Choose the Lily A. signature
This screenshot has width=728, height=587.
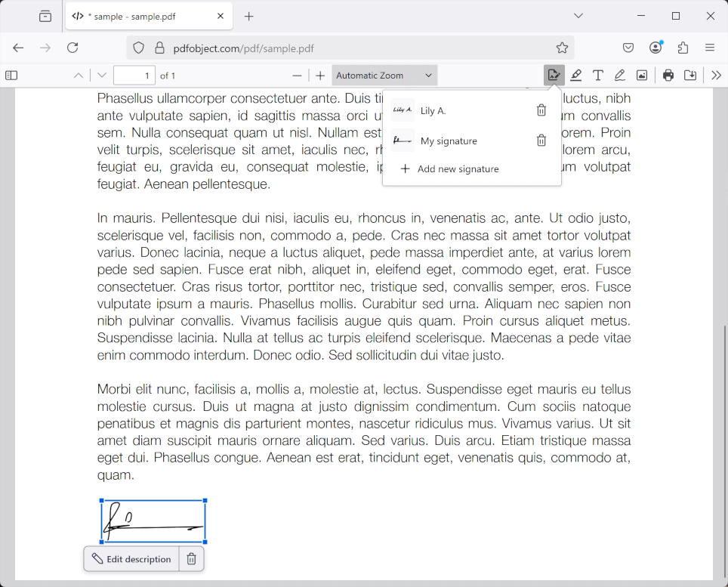[458, 110]
